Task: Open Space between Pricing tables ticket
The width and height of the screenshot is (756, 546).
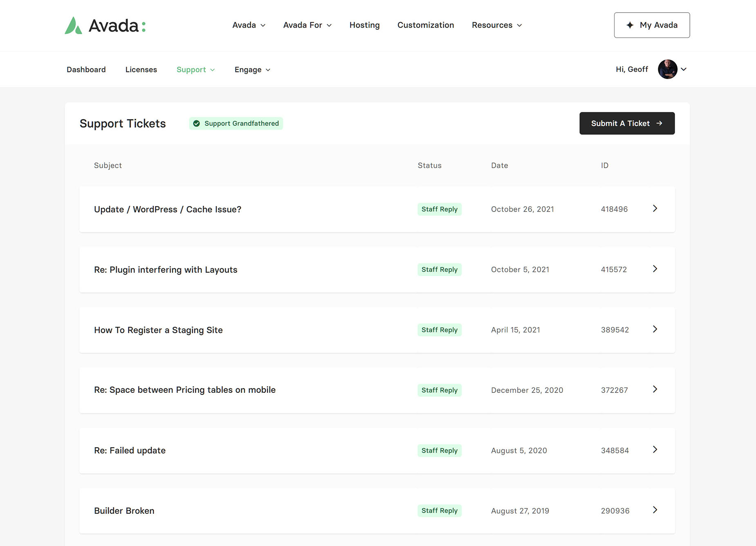Action: click(x=185, y=390)
